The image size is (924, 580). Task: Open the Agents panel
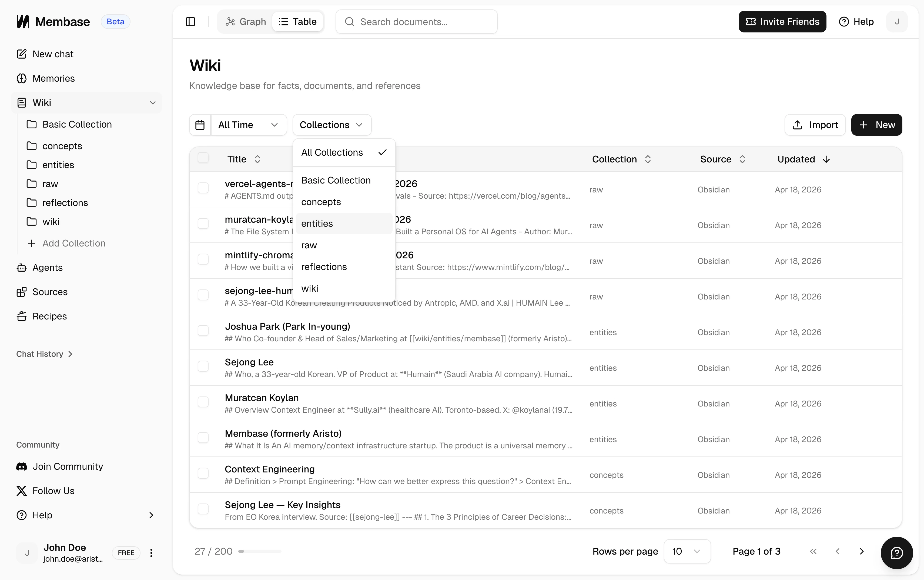pyautogui.click(x=47, y=267)
